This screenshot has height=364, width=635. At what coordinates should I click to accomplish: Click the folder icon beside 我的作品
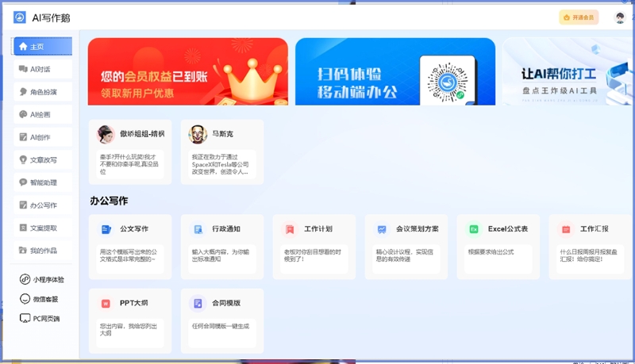point(23,251)
